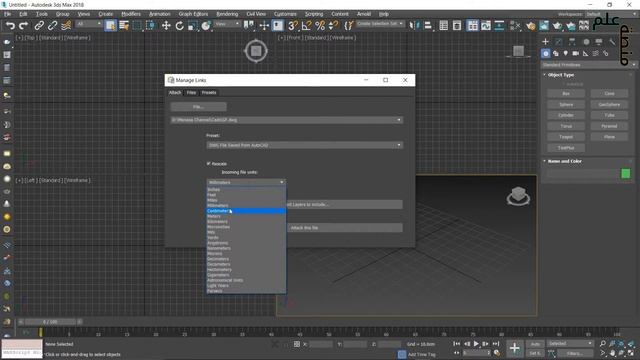Collapse the Incoming file units dropdown

246,182
